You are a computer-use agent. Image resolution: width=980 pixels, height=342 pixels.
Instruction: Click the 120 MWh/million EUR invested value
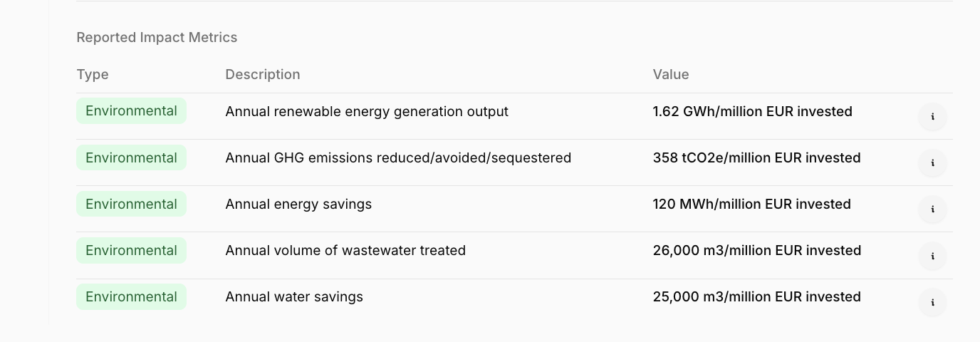pos(751,204)
